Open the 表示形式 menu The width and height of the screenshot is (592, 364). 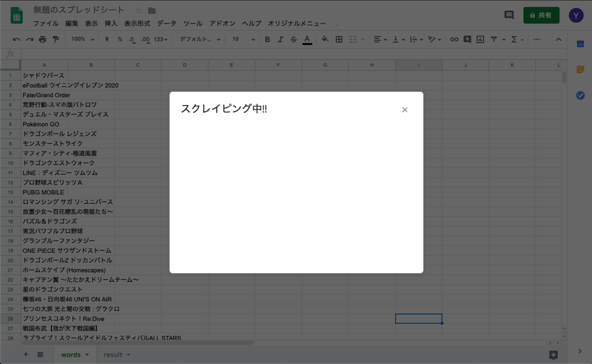[137, 23]
